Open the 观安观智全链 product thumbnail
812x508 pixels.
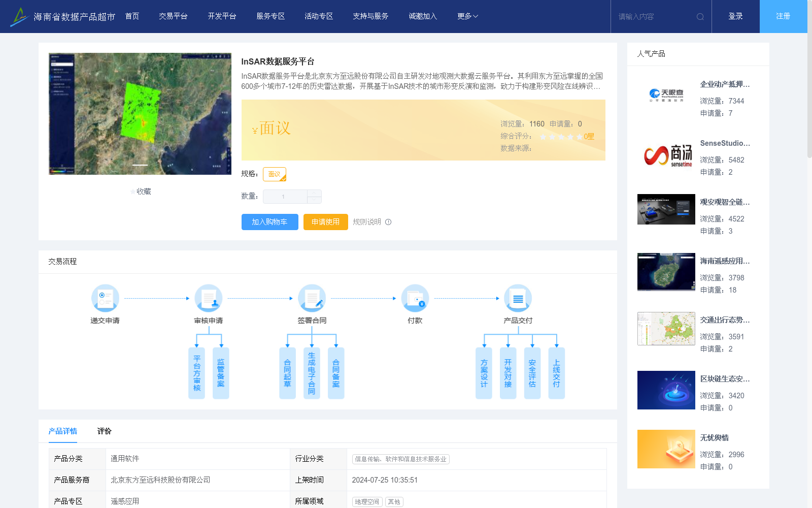[666, 209]
